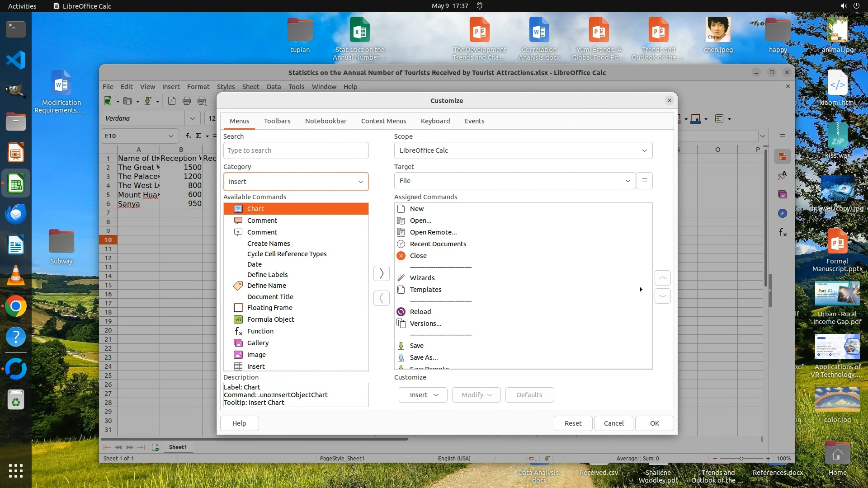Click the OK button
Screen dimensions: 868x488
point(654,423)
